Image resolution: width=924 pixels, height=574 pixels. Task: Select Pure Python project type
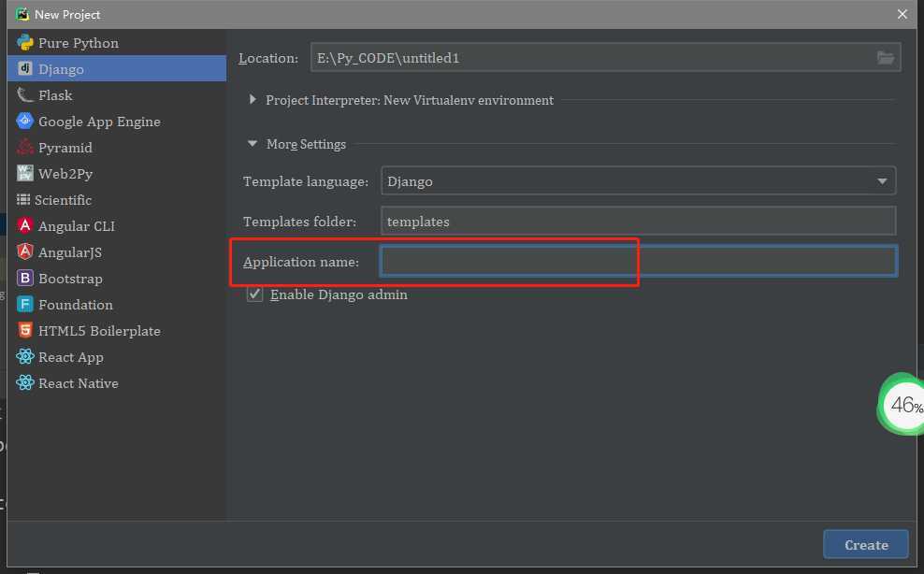[x=79, y=43]
